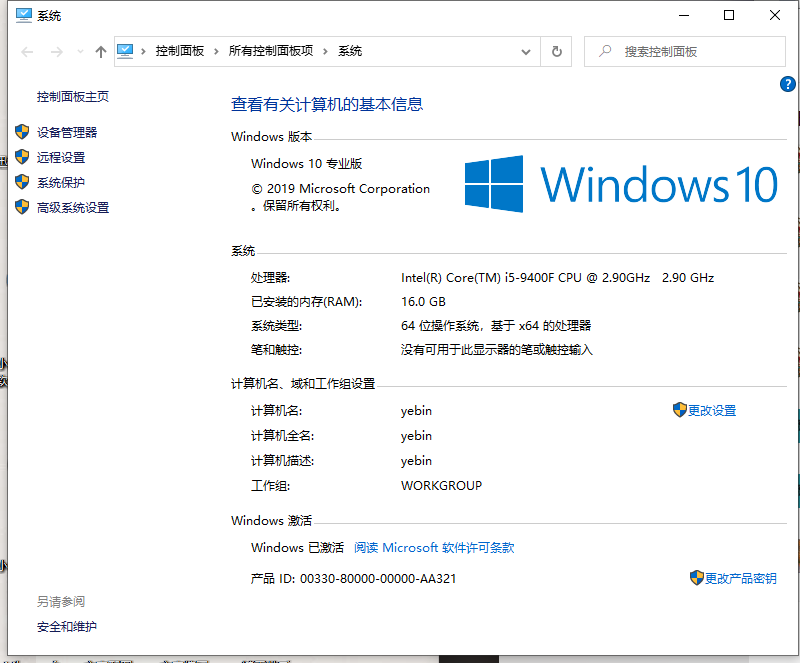The image size is (800, 663).
Task: Click the shield icon beside 更改设置
Action: coord(680,410)
